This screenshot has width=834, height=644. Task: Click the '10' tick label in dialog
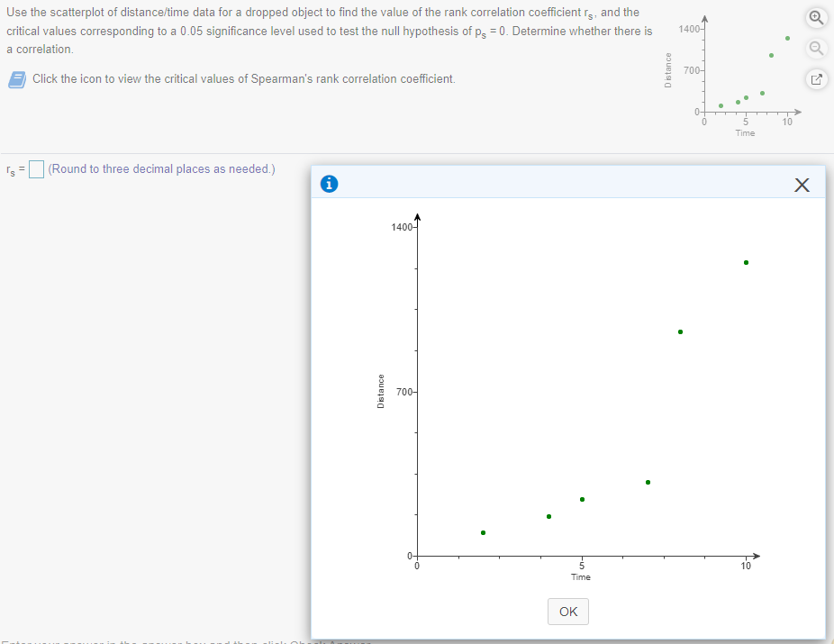pos(746,566)
